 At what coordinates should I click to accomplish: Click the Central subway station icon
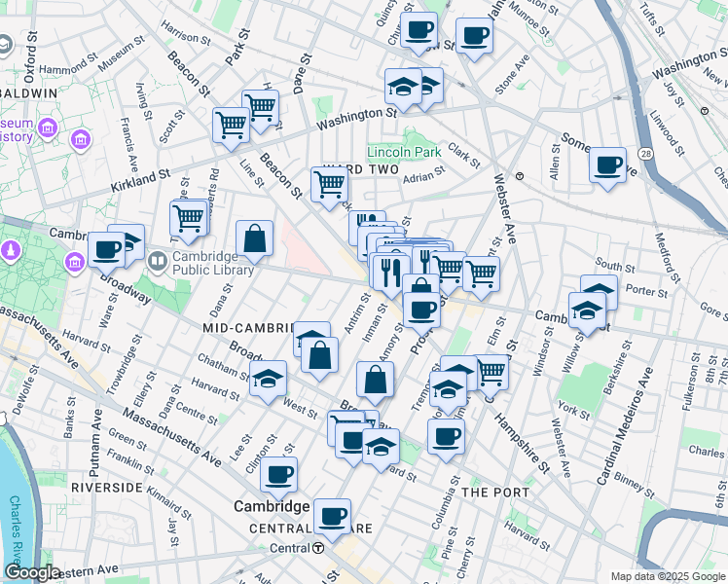coord(318,548)
